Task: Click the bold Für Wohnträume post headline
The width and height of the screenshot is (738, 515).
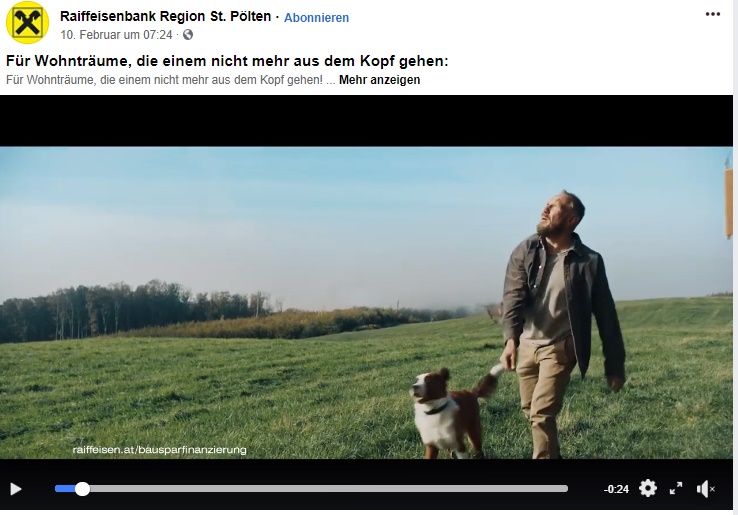Action: (227, 61)
